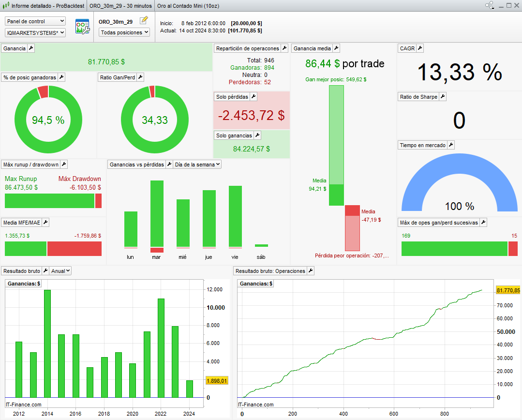Click the CAGR panel label
The width and height of the screenshot is (522, 420).
pyautogui.click(x=407, y=48)
